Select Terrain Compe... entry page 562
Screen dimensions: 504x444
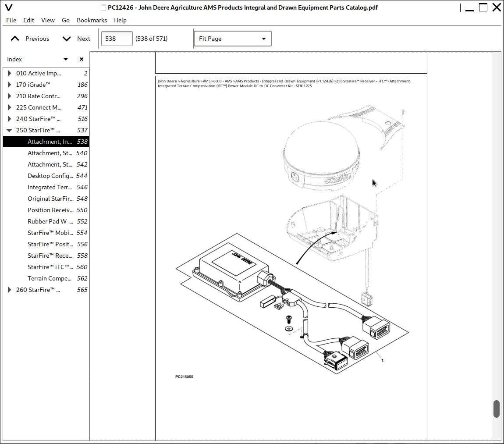coord(46,278)
